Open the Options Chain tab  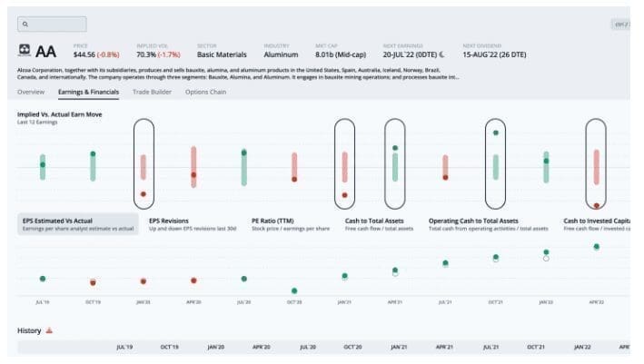tap(205, 92)
